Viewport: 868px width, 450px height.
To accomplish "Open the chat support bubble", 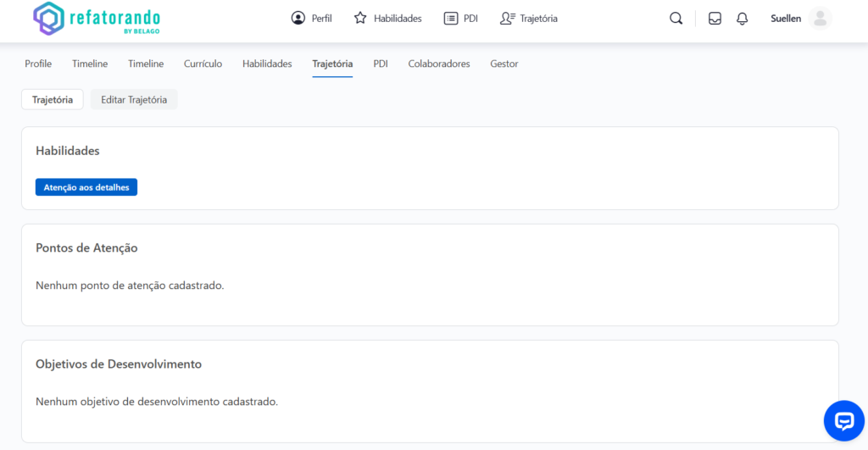I will point(843,420).
